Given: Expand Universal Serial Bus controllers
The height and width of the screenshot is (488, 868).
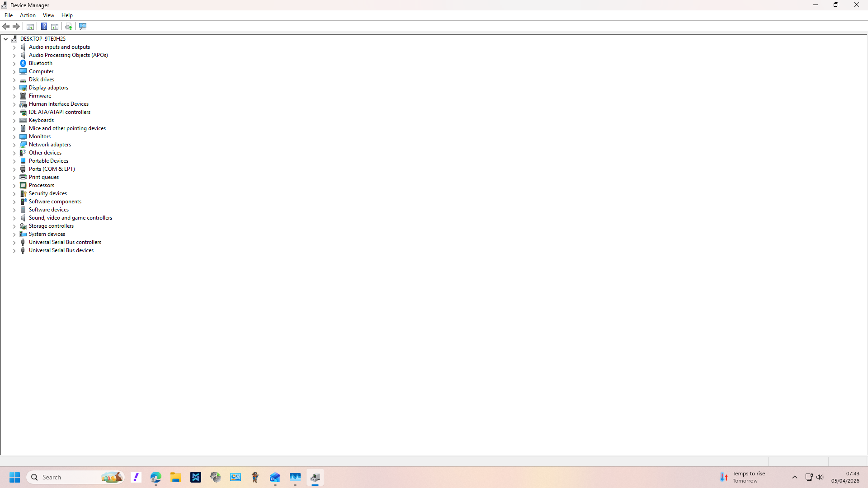Looking at the screenshot, I should click(14, 243).
